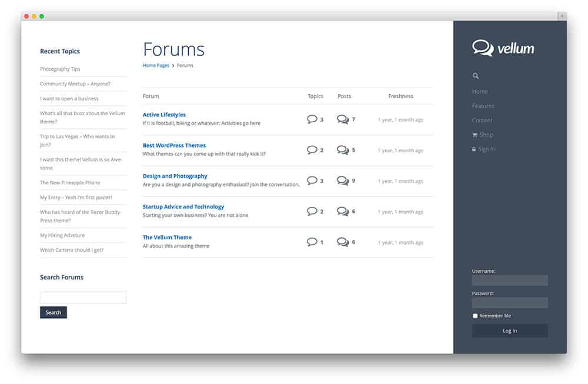Open the Sign in menu item
The width and height of the screenshot is (588, 384).
[x=487, y=149]
